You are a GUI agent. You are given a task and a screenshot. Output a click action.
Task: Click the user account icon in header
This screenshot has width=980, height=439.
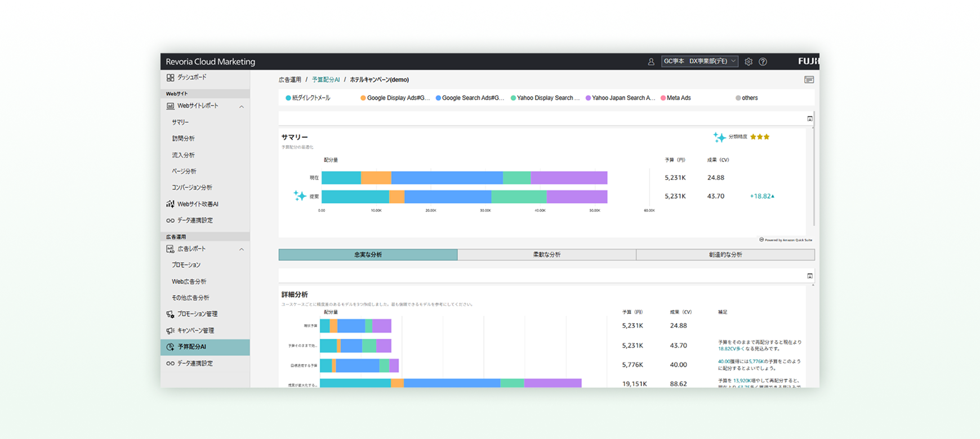(x=651, y=62)
